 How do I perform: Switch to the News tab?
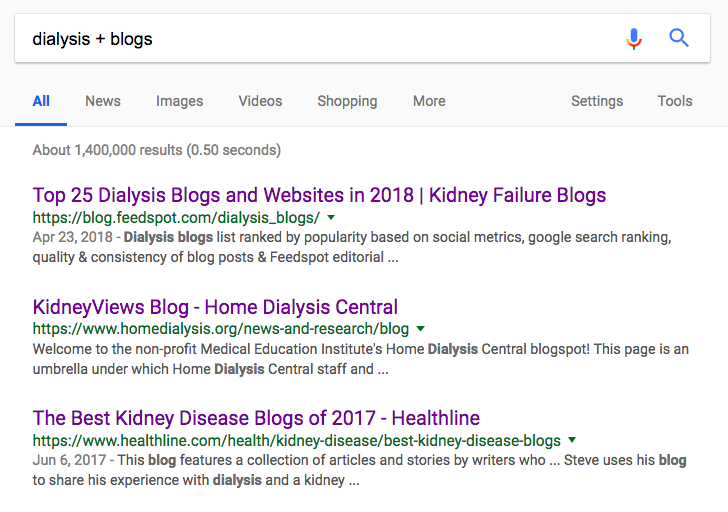tap(103, 101)
